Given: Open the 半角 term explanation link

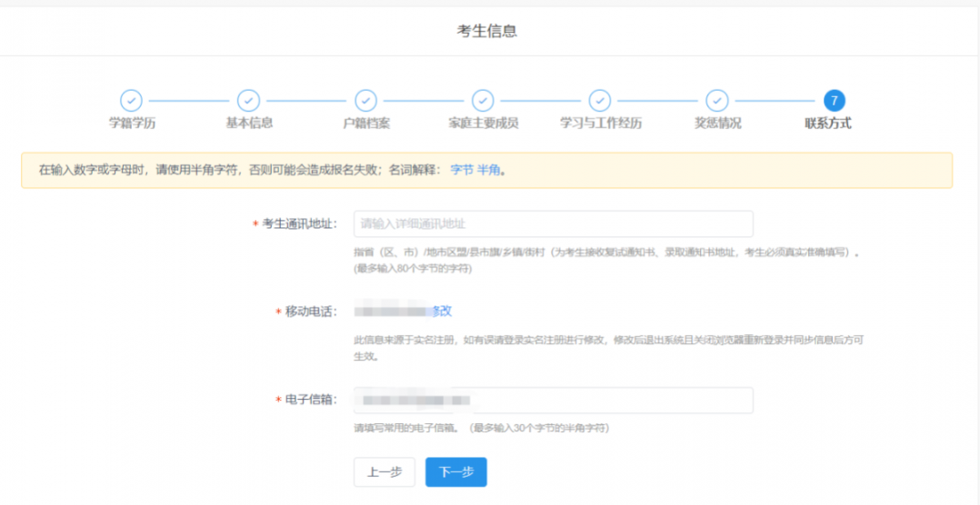Looking at the screenshot, I should 488,170.
